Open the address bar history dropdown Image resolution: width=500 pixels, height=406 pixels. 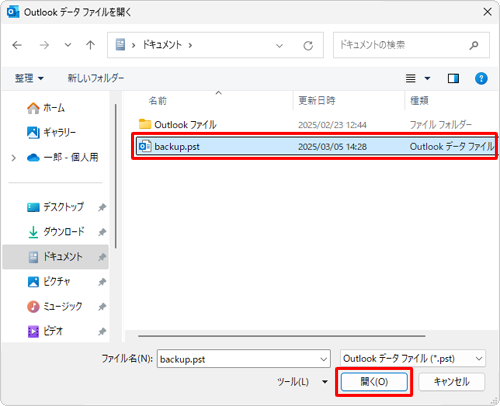(x=279, y=45)
